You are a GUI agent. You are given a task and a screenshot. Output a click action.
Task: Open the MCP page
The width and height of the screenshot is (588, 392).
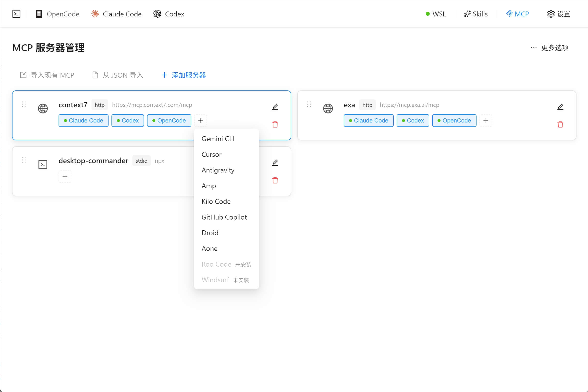click(517, 14)
